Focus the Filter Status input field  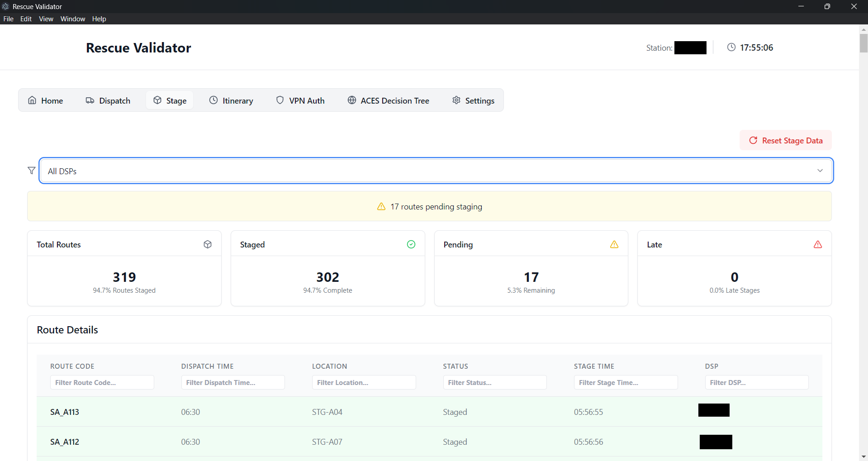click(494, 382)
